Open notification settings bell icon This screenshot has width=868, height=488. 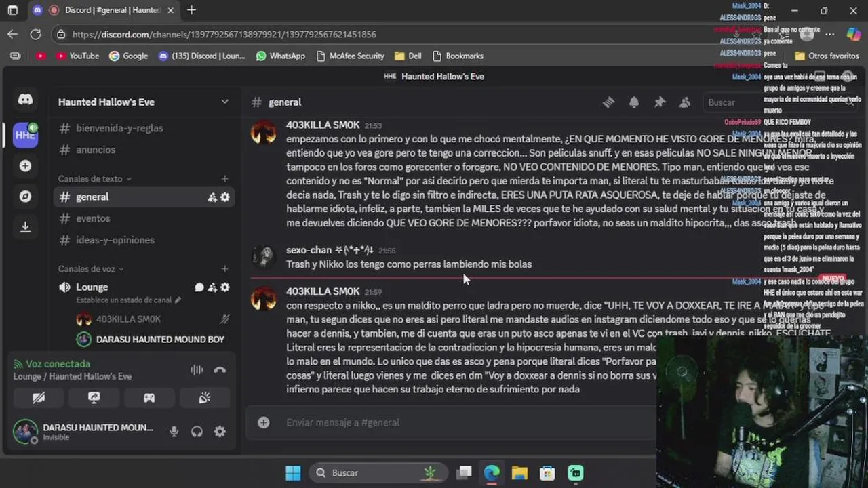[634, 102]
